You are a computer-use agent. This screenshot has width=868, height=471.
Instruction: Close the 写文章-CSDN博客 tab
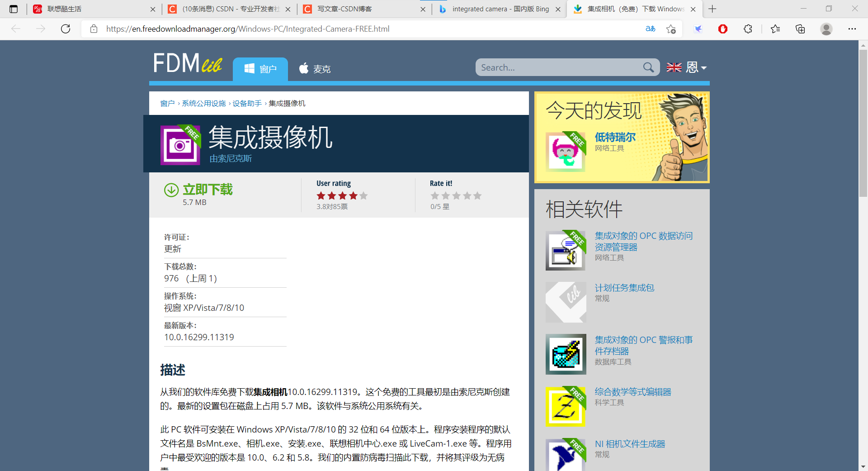[x=423, y=9]
